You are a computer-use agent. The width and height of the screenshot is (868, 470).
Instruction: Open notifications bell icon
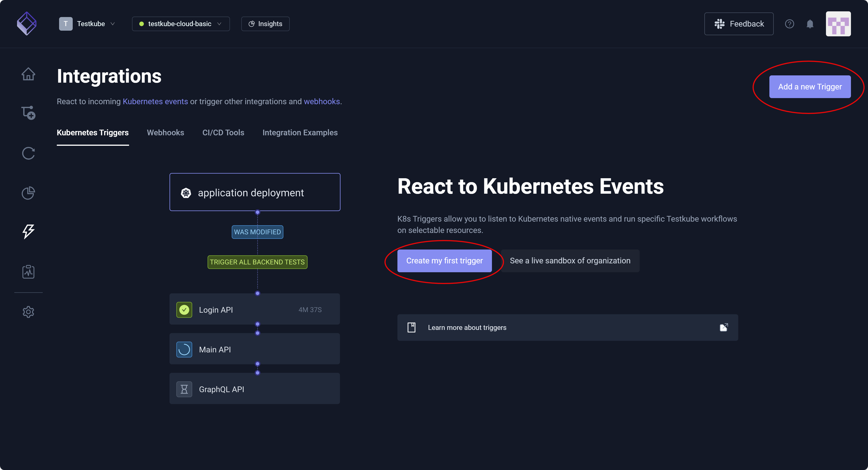[810, 24]
